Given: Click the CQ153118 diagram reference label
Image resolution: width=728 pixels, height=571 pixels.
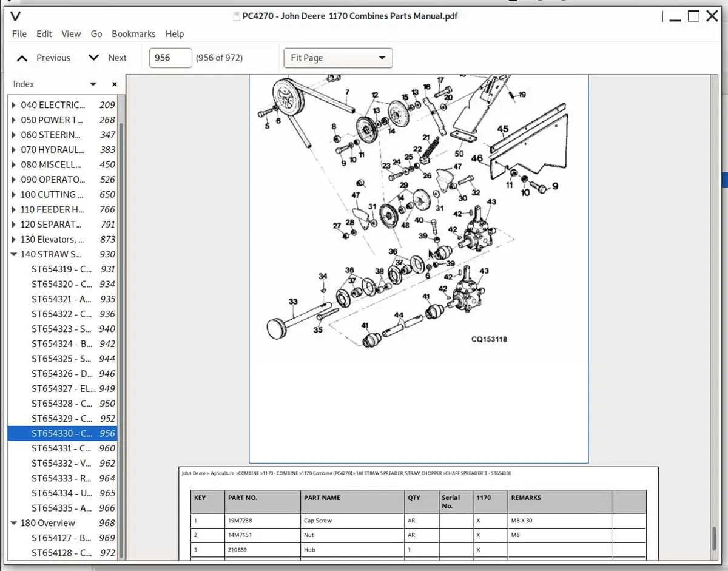Looking at the screenshot, I should click(x=489, y=339).
